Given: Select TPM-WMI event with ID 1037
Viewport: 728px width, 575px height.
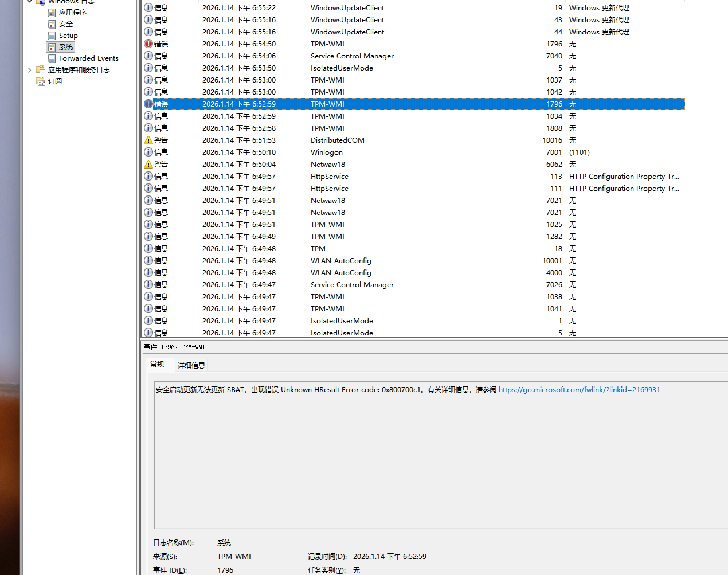Looking at the screenshot, I should [413, 80].
